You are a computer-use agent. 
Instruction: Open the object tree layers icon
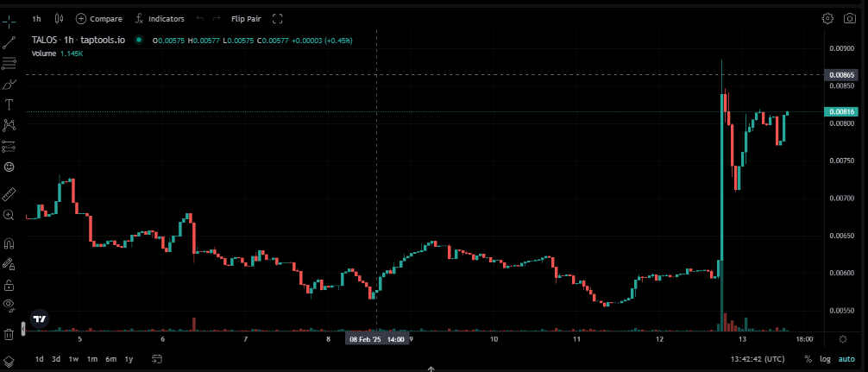coord(9,360)
